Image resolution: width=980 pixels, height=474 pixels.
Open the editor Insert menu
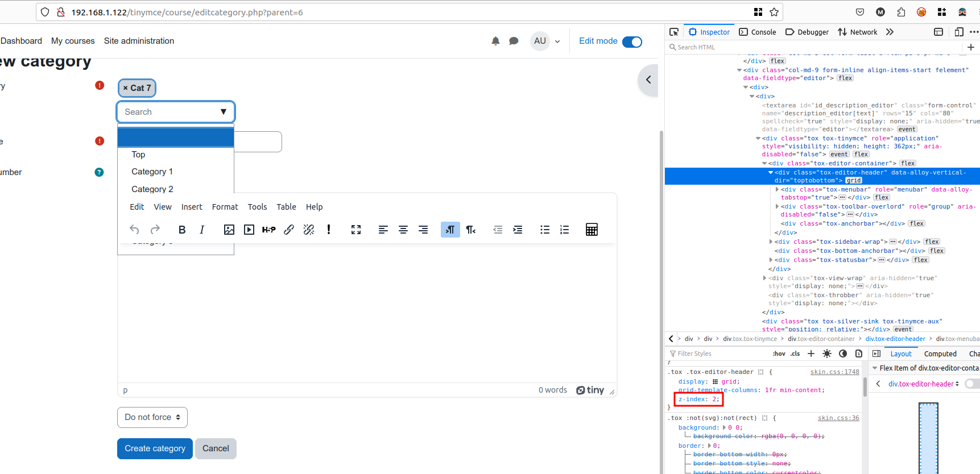[x=192, y=207]
